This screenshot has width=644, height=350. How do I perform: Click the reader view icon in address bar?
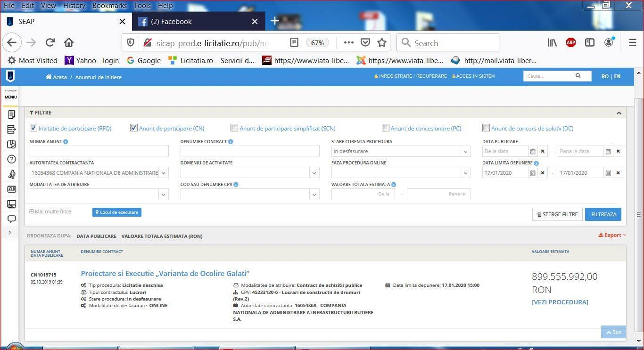[x=294, y=42]
